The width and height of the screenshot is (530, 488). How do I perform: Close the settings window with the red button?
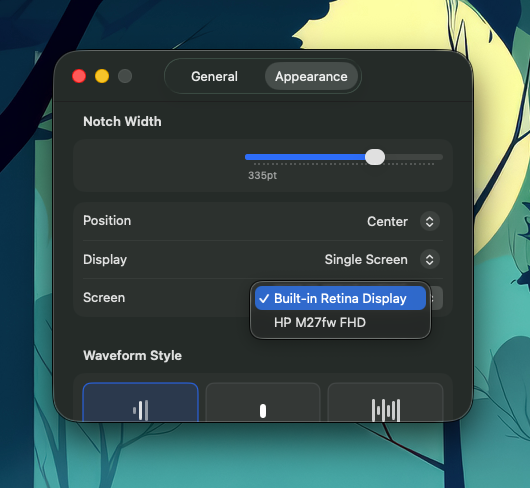pyautogui.click(x=79, y=76)
